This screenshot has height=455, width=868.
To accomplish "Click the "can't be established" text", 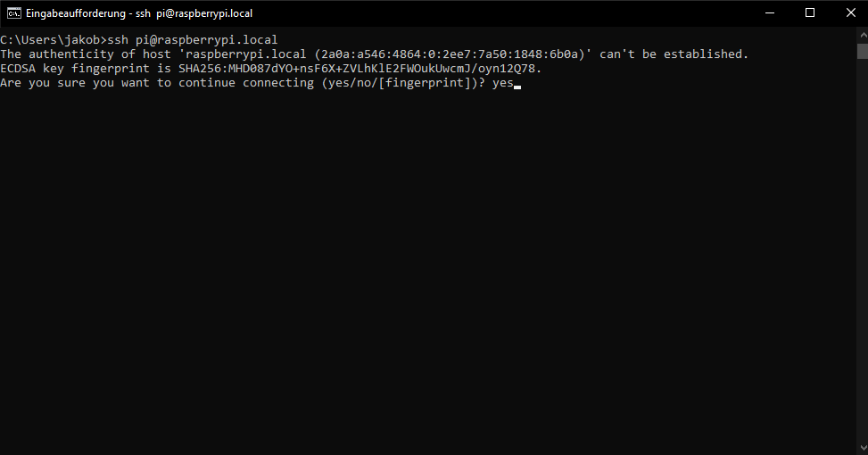I will pos(674,54).
